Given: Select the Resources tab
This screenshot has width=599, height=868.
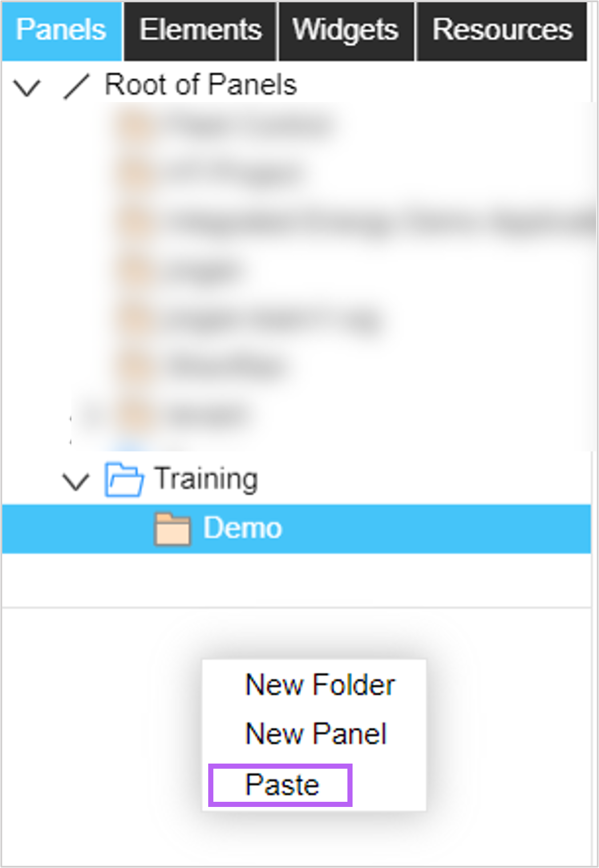Looking at the screenshot, I should tap(502, 31).
